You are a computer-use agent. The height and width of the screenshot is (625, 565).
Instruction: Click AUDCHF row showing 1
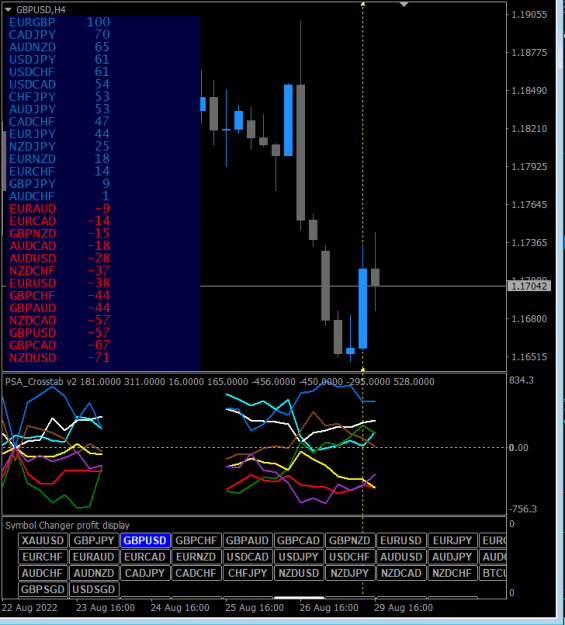[59, 196]
